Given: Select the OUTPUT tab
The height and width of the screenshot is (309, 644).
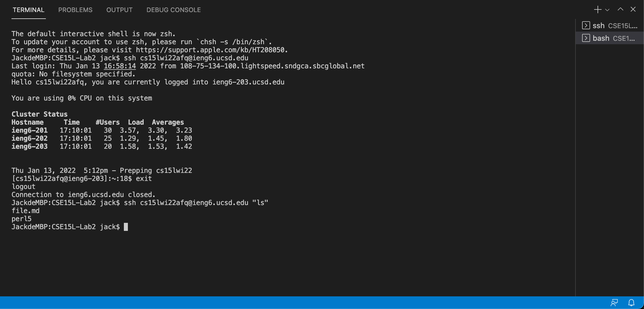Looking at the screenshot, I should pos(119,9).
